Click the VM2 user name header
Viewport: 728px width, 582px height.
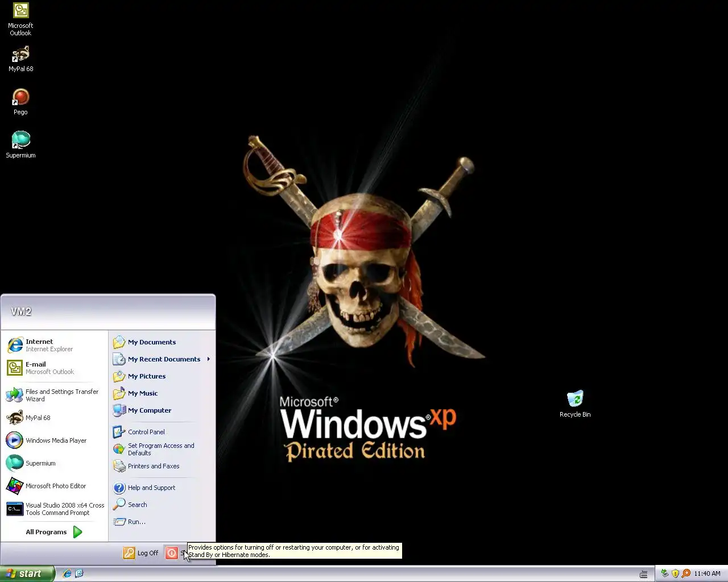click(x=21, y=311)
